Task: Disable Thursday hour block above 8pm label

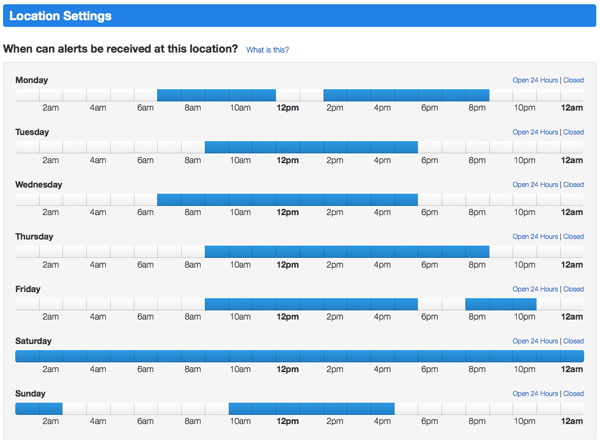Action: (x=477, y=252)
